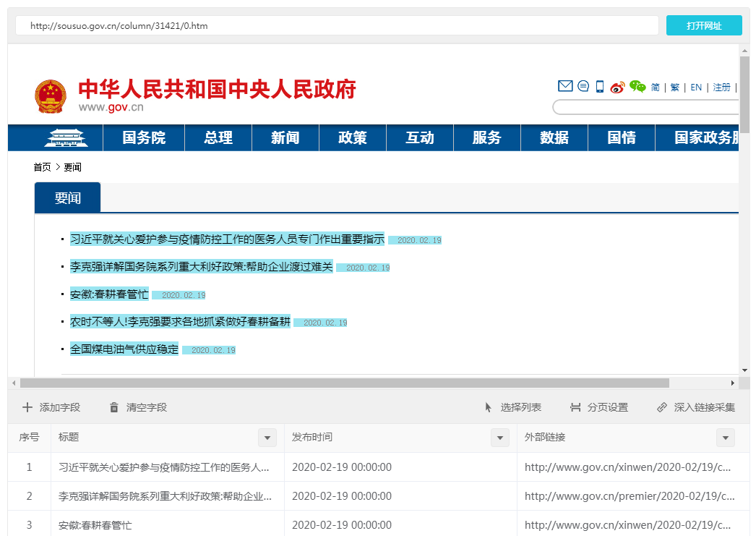Click the 序号 column header
The image size is (756, 536).
[x=29, y=438]
